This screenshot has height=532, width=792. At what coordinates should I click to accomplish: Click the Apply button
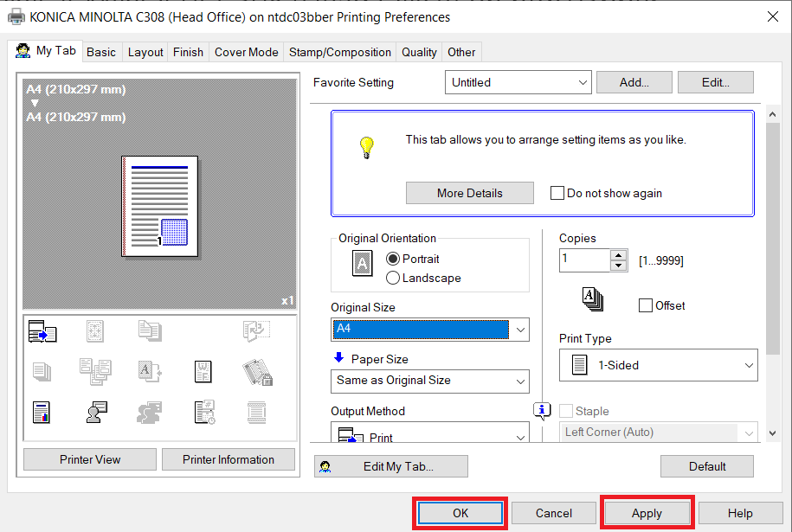click(x=647, y=513)
